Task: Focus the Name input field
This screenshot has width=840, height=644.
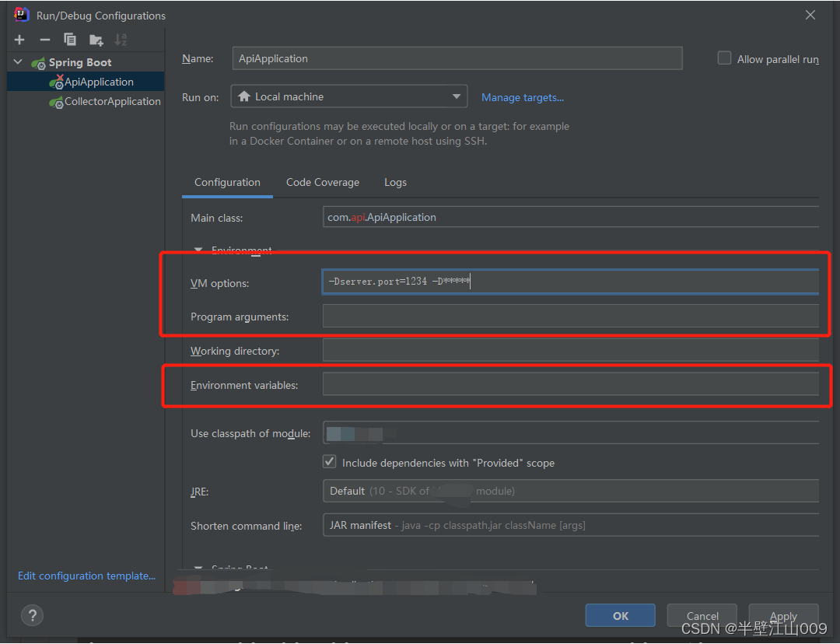Action: pos(457,58)
